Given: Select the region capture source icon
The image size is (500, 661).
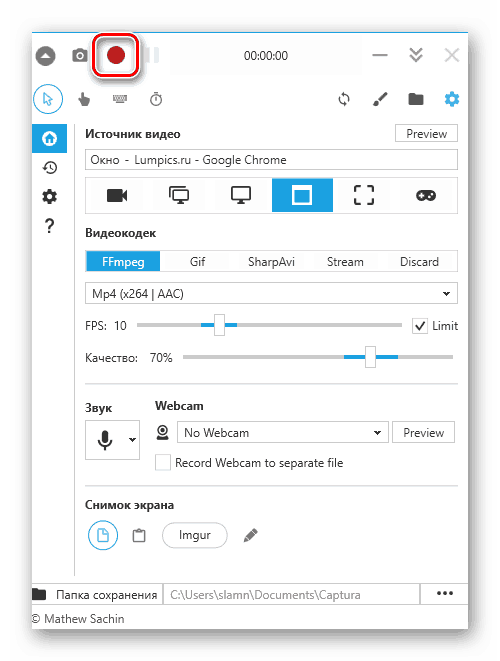Looking at the screenshot, I should point(363,196).
